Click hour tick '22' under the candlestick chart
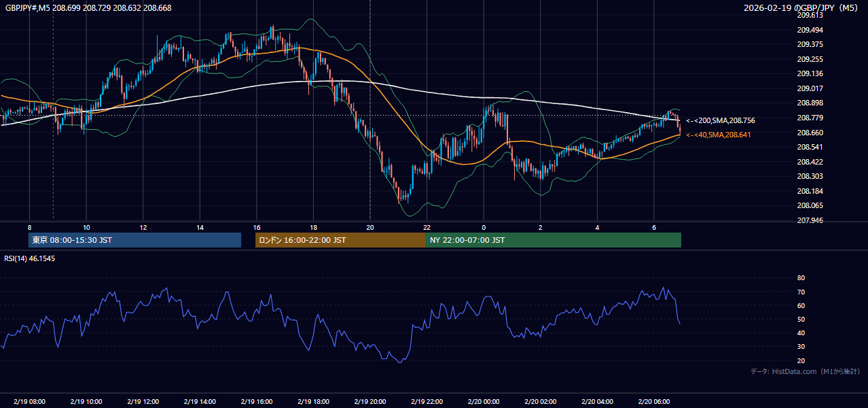This screenshot has width=868, height=408. click(x=427, y=227)
